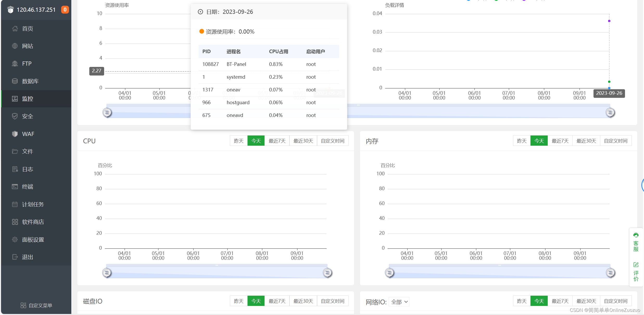The width and height of the screenshot is (644, 315).
Task: Click the monitor chart icon beside 监控
Action: (15, 99)
